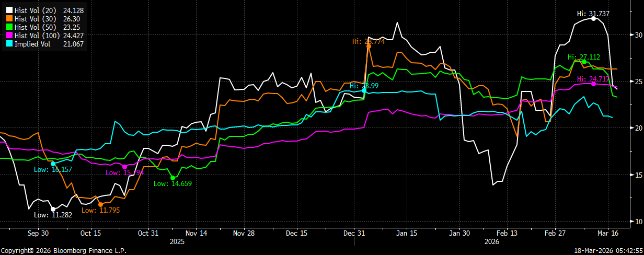The width and height of the screenshot is (644, 255).
Task: Click the Dec 15 date axis label
Action: click(x=297, y=234)
